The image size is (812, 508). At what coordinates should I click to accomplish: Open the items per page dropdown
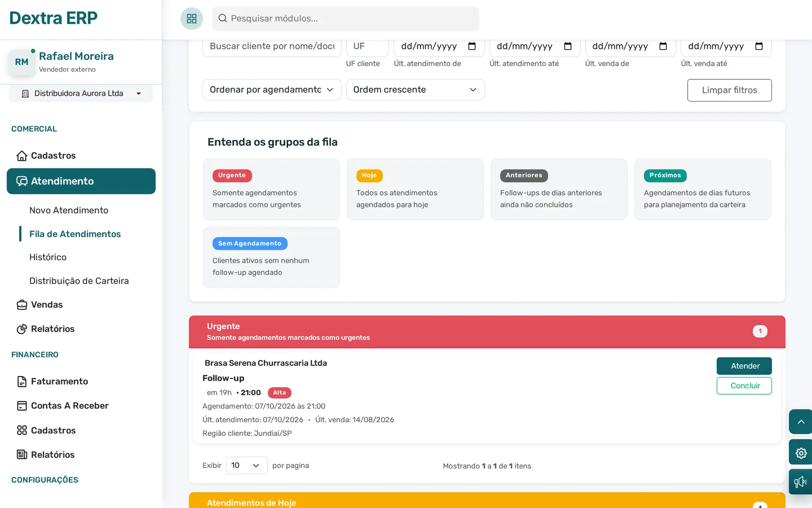click(247, 465)
